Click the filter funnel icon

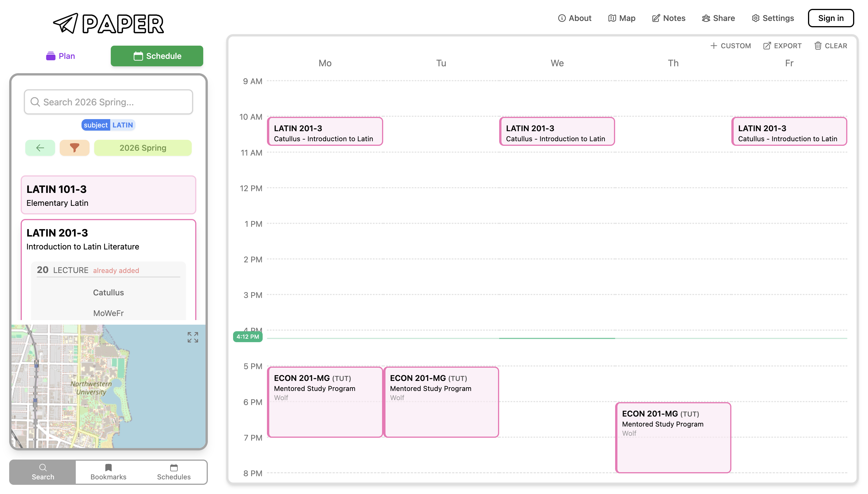(74, 148)
